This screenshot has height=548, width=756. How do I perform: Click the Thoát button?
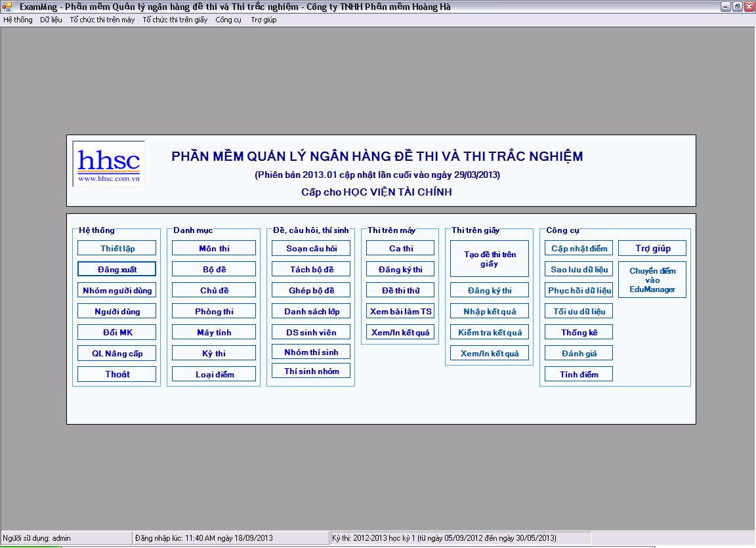[x=117, y=374]
